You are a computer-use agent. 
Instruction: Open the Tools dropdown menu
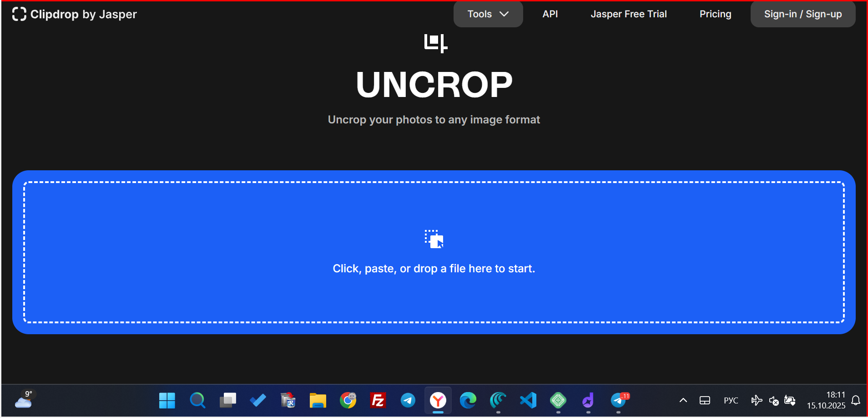tap(488, 14)
